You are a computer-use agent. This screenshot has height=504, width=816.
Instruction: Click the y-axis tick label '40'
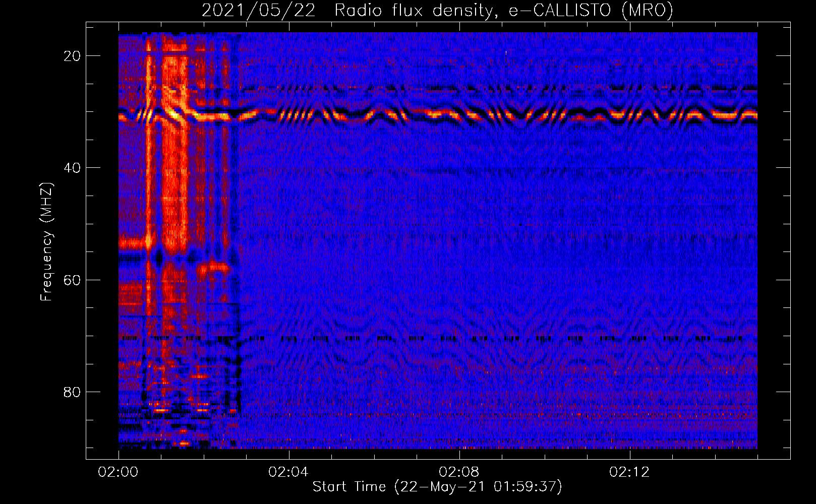pyautogui.click(x=72, y=168)
